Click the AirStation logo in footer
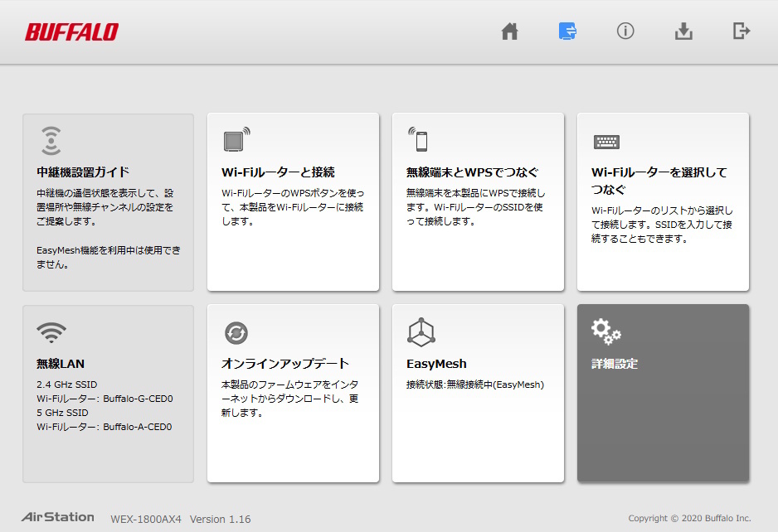Screen dimensions: 778x532 [57, 517]
